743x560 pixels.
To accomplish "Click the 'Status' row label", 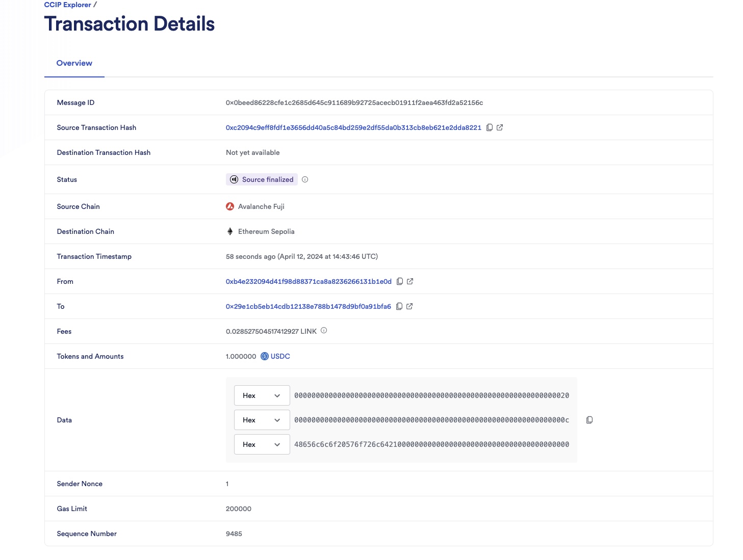I will (x=67, y=179).
